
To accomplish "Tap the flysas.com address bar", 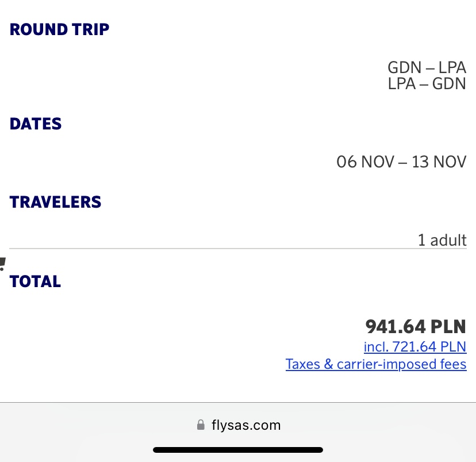I will click(x=238, y=425).
